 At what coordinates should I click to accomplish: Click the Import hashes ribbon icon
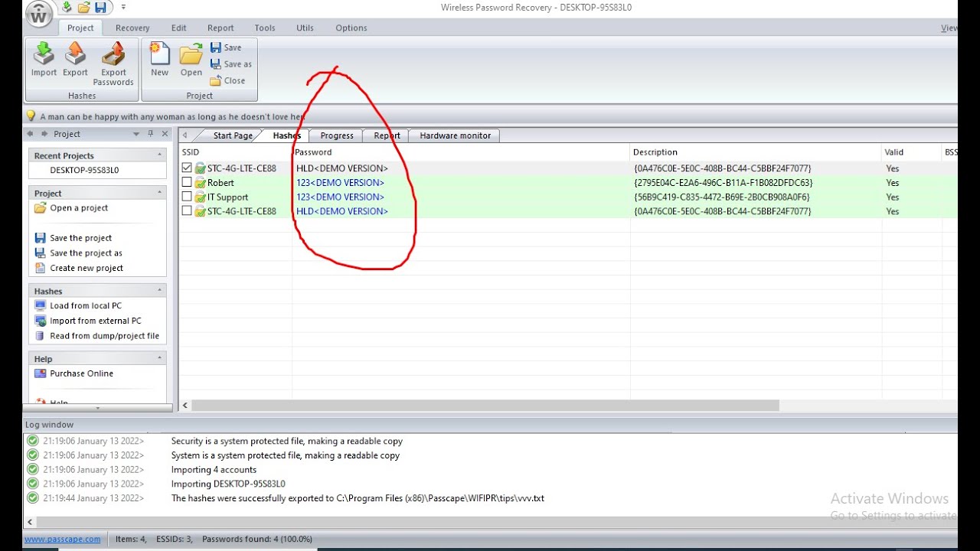pyautogui.click(x=44, y=60)
